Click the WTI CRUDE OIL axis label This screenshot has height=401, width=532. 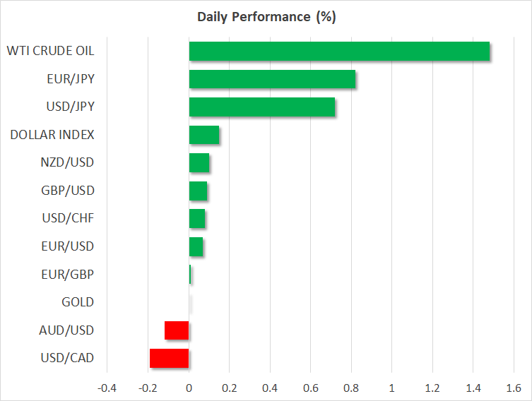point(50,51)
